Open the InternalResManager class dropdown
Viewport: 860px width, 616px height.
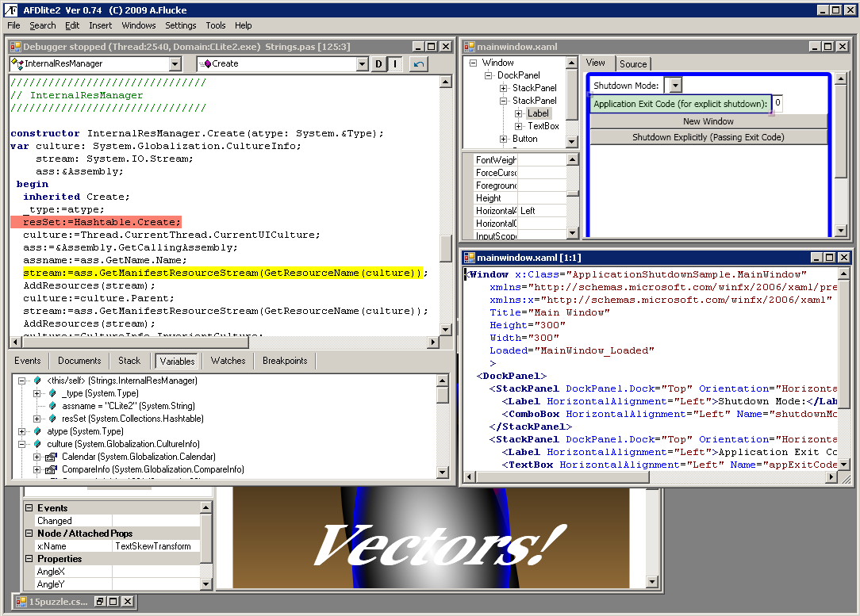point(175,64)
